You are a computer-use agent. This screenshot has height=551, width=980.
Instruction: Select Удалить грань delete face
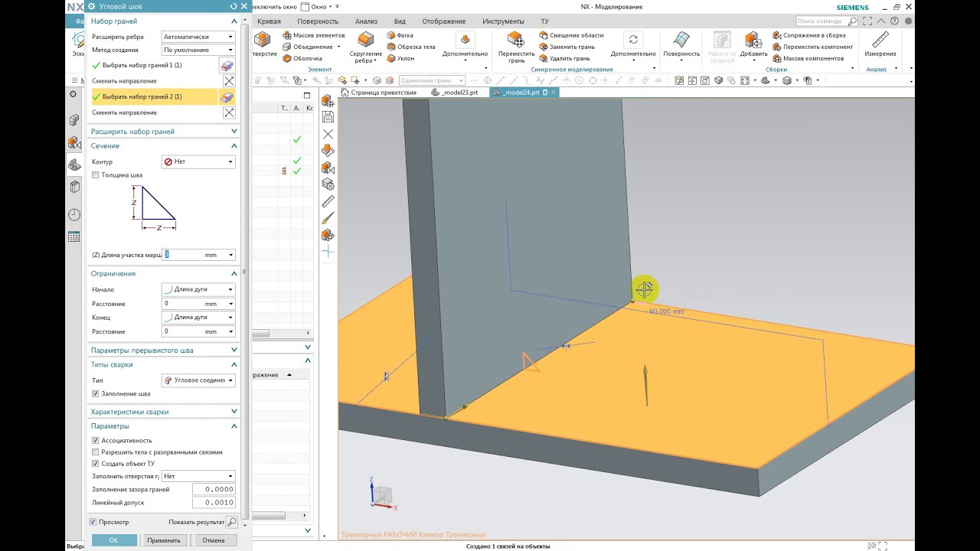[x=564, y=58]
